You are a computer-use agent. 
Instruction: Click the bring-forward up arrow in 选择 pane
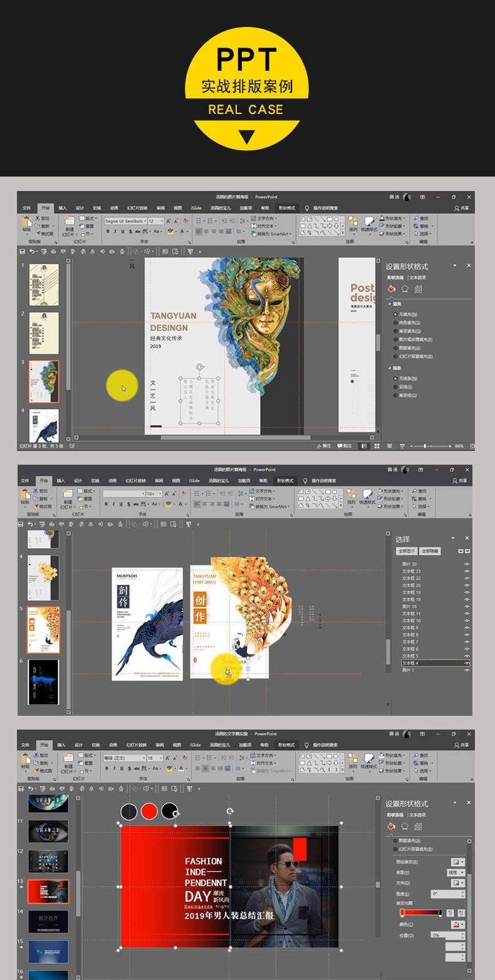tap(461, 551)
